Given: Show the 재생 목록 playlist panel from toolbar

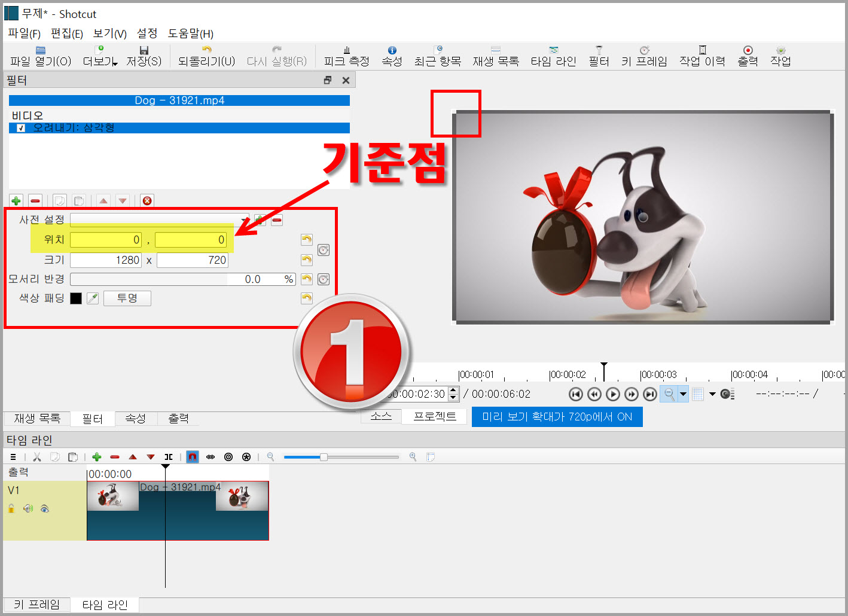Looking at the screenshot, I should coord(496,56).
